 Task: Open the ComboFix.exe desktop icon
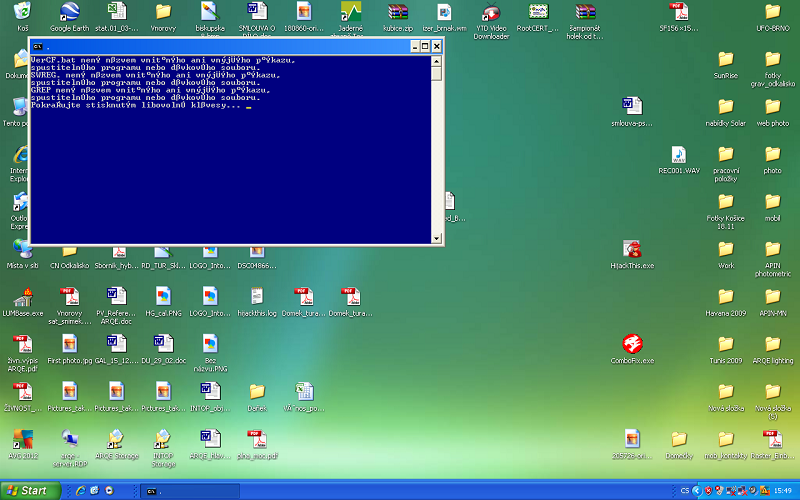(x=632, y=345)
